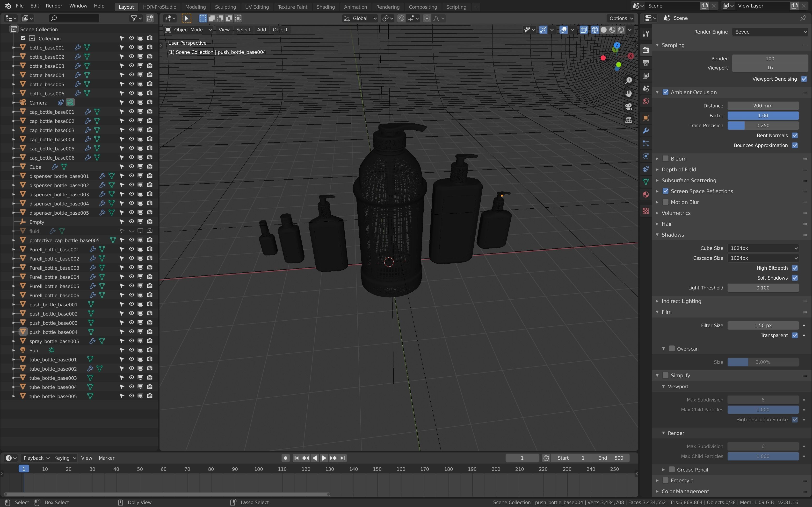Image resolution: width=812 pixels, height=507 pixels.
Task: Click the zoom magnifier icon in the viewport
Action: 629,80
